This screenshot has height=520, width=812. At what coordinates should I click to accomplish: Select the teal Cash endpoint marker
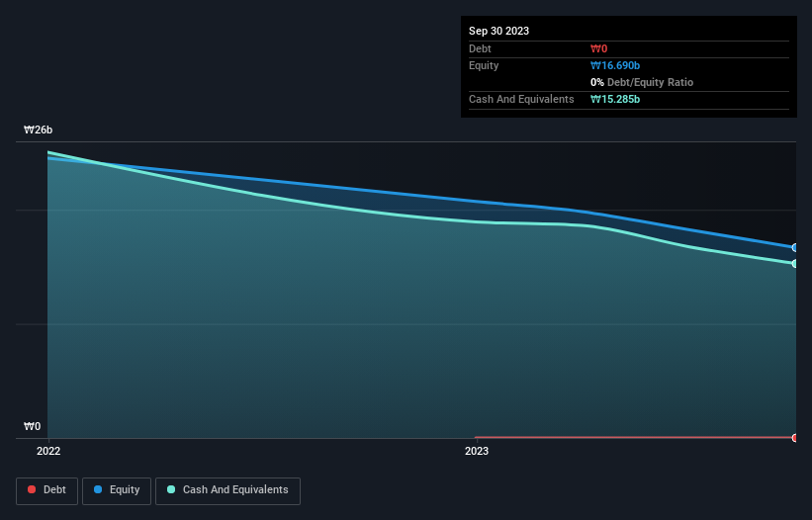(x=795, y=263)
